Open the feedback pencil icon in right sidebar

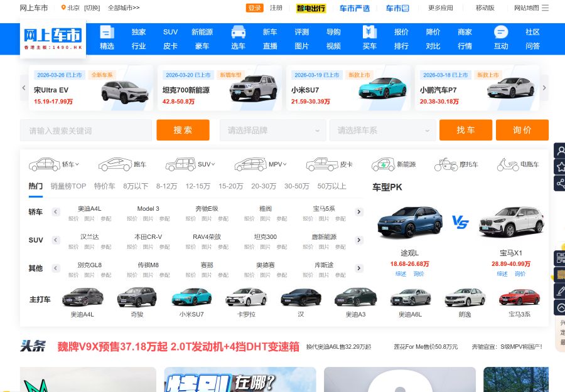tap(559, 290)
